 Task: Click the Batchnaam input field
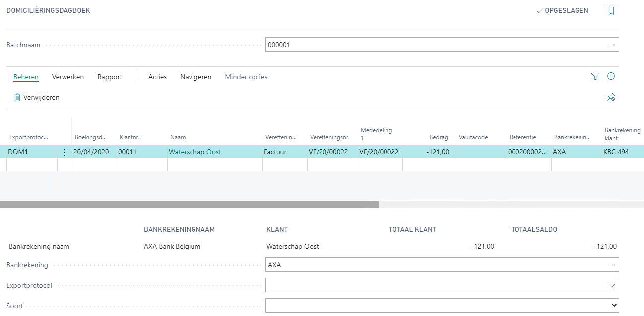(x=437, y=45)
